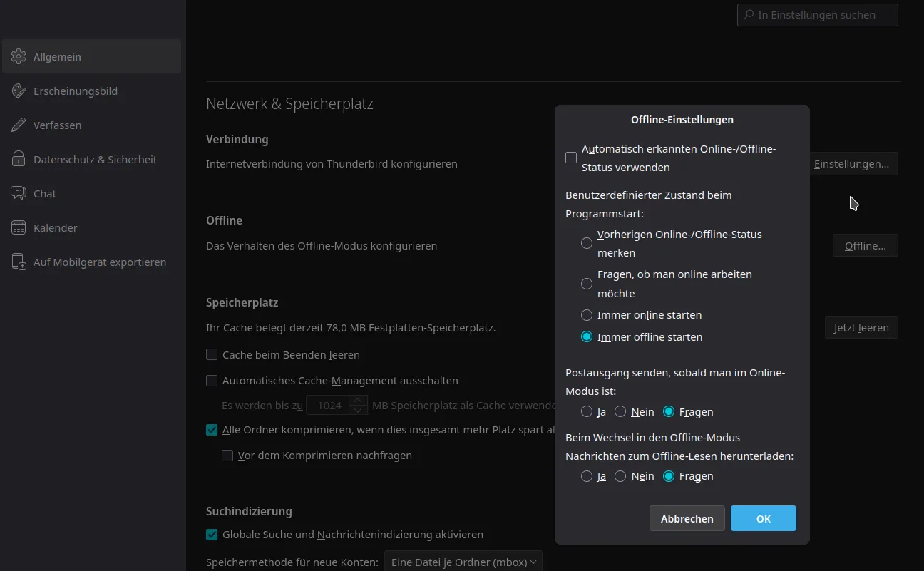
Task: Open the Speichermethode für neue Konten dropdown
Action: 463,562
